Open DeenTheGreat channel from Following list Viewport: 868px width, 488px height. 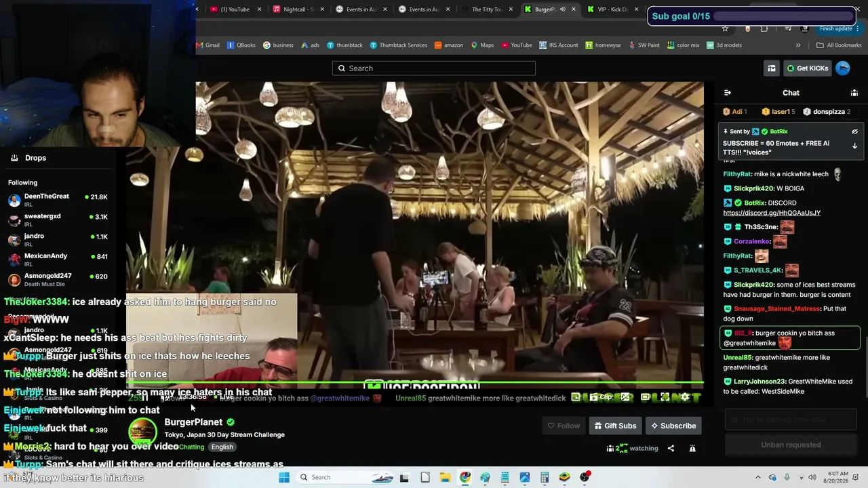click(58, 200)
